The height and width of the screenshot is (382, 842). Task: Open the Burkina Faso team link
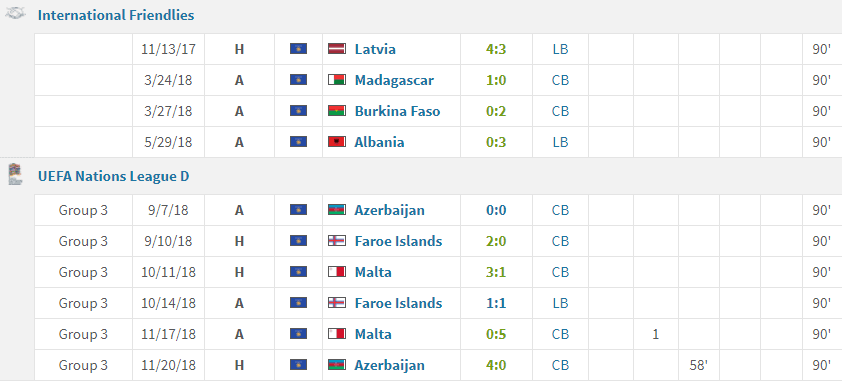point(397,111)
